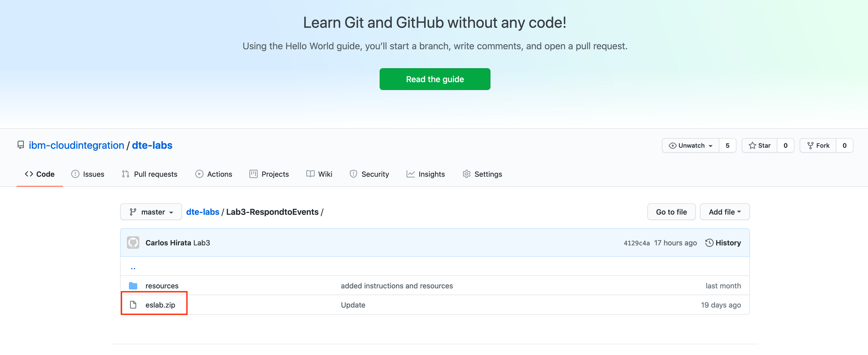Screen dimensions: 868x355
Task: Click the Settings gear icon
Action: (466, 174)
